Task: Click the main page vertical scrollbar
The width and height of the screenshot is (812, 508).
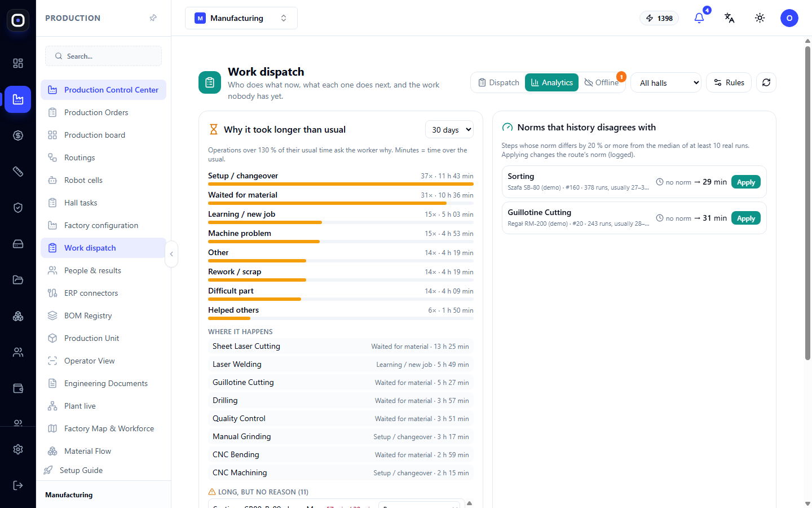Action: pyautogui.click(x=807, y=203)
